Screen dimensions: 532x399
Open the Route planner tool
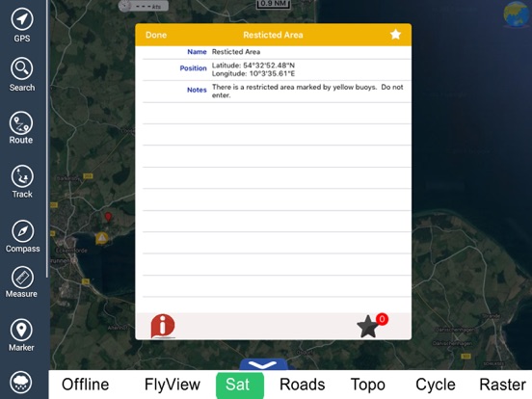(x=21, y=122)
